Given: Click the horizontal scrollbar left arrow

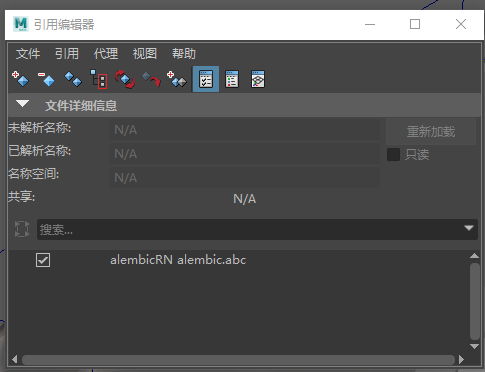Looking at the screenshot, I should click(14, 359).
